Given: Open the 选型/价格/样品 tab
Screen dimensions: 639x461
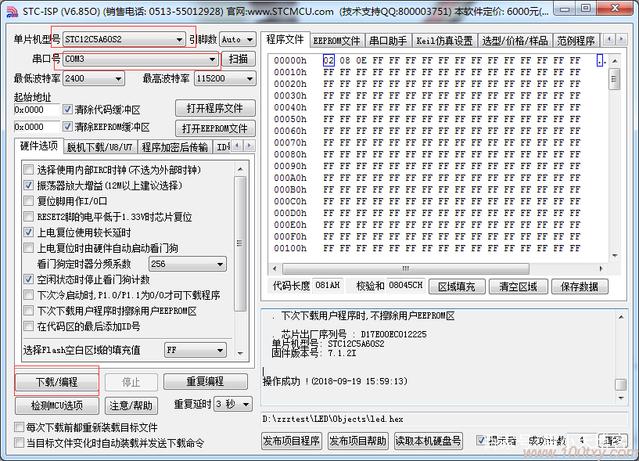Looking at the screenshot, I should pyautogui.click(x=515, y=41).
